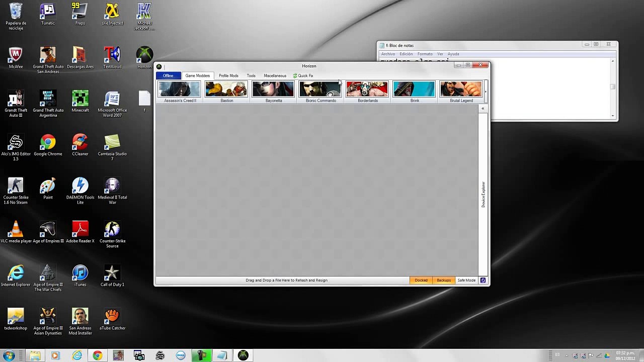644x362 pixels.
Task: Toggle the Backups option
Action: (x=444, y=280)
